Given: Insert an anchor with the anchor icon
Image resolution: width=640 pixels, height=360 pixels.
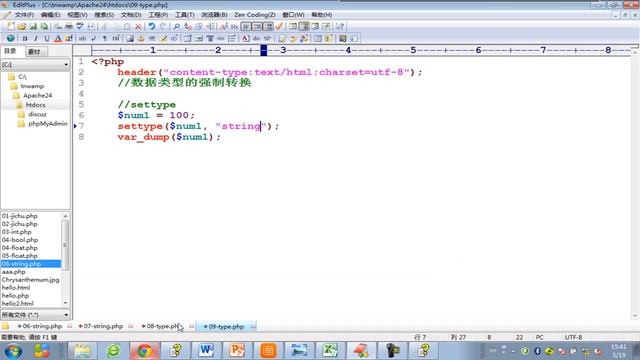Looking at the screenshot, I should coord(141,38).
